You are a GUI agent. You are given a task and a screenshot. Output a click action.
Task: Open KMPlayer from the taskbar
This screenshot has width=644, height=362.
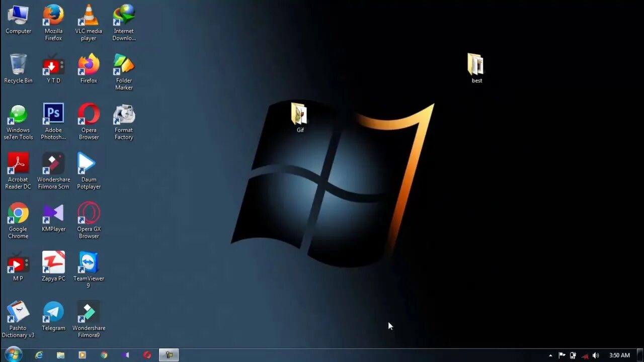125,355
